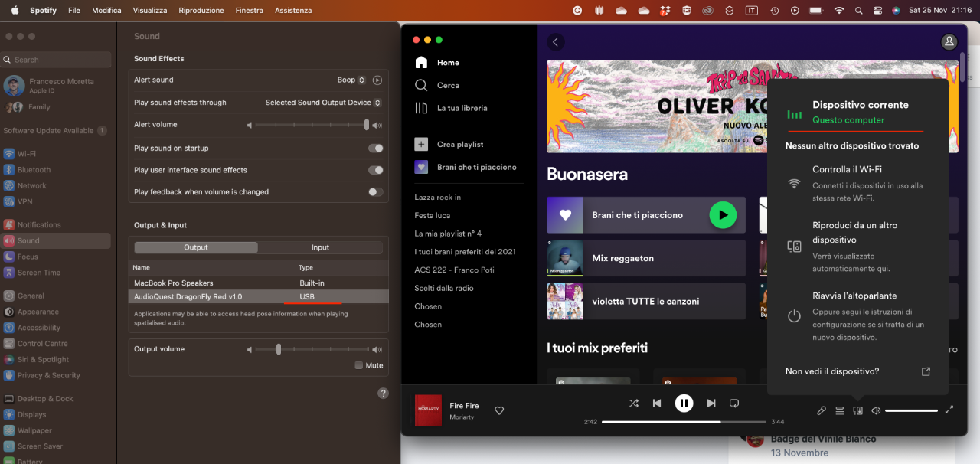Open the Assistenza menu
The height and width of the screenshot is (464, 980).
293,11
